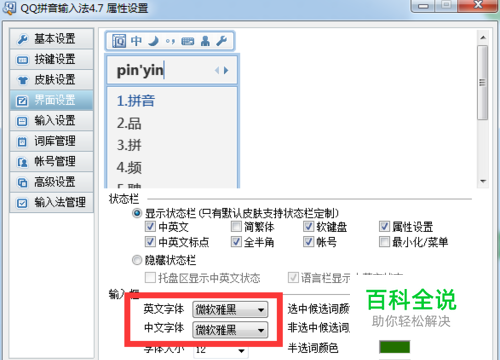Toggle the 帐号 checkbox

click(309, 242)
